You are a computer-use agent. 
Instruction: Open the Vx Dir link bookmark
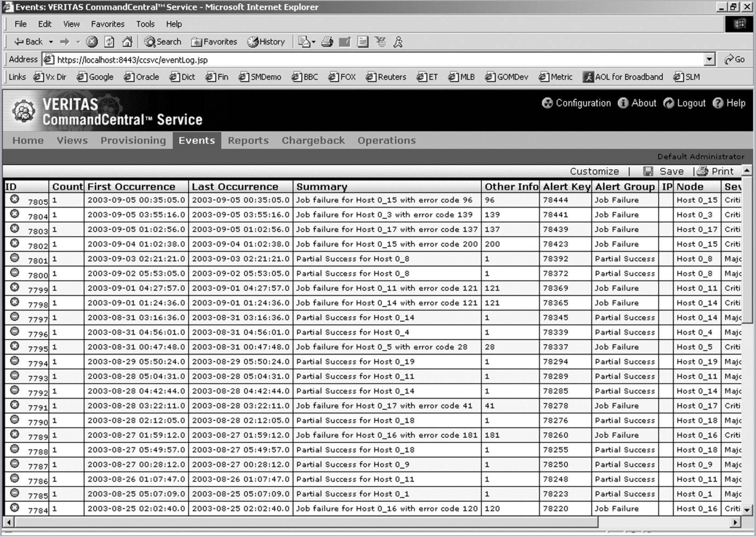(50, 77)
